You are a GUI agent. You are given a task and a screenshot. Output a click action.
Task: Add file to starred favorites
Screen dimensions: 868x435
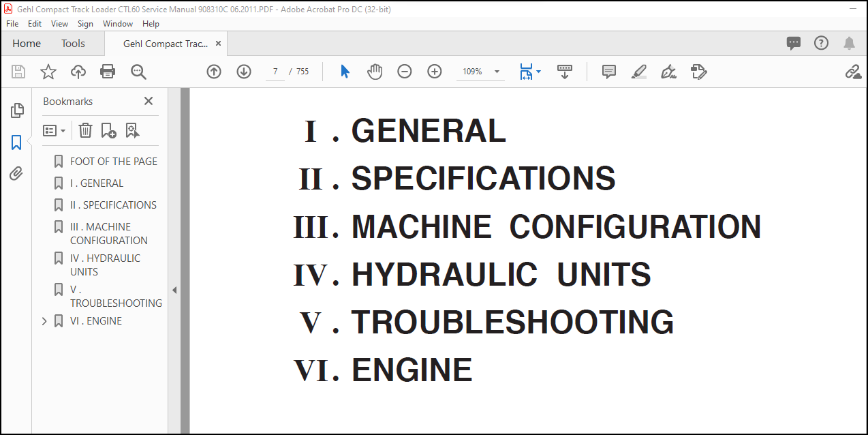(48, 72)
